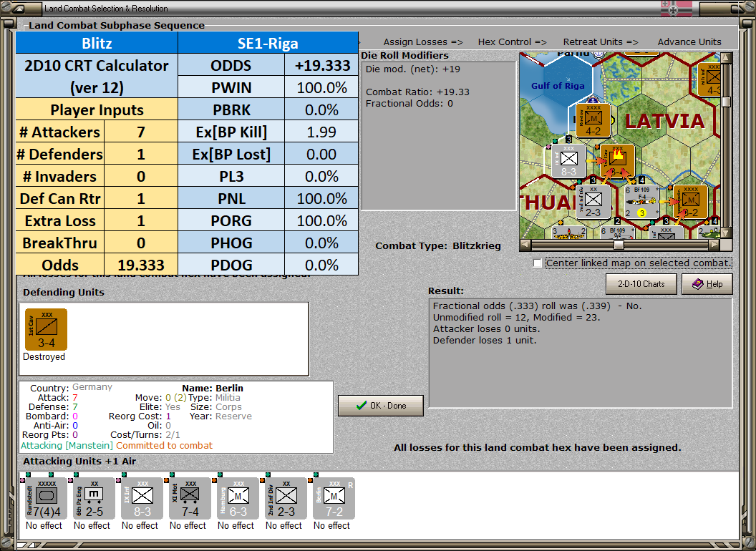This screenshot has width=756, height=551.
Task: Enable Center linked map on selected combat
Action: pyautogui.click(x=538, y=263)
